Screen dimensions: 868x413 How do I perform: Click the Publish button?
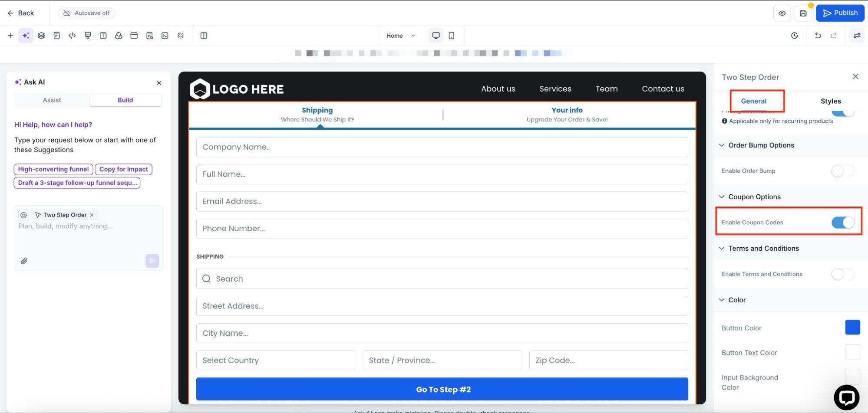840,13
